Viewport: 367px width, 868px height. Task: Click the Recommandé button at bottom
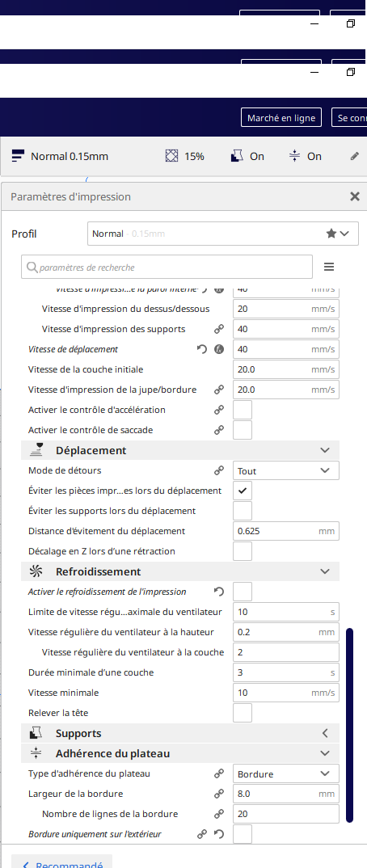click(x=62, y=862)
